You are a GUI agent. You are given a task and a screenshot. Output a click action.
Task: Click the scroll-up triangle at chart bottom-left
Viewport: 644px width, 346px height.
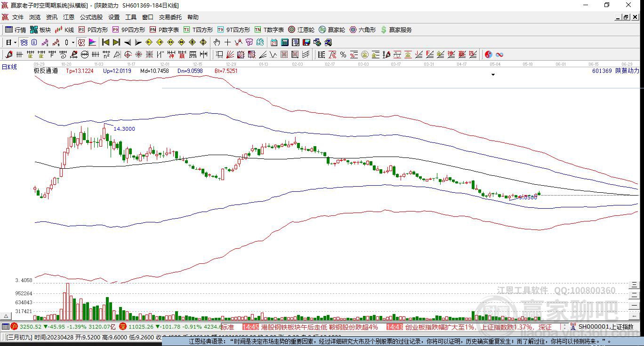pos(6,316)
